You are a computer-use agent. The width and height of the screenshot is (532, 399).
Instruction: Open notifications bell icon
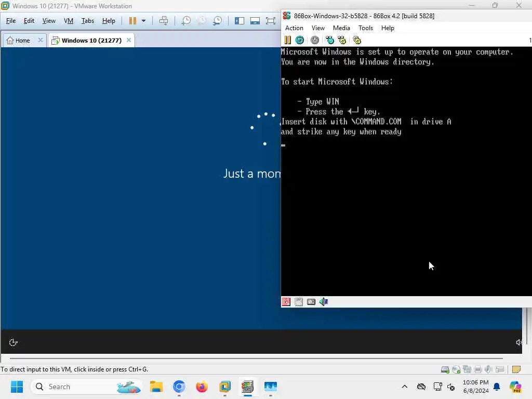[x=497, y=387]
